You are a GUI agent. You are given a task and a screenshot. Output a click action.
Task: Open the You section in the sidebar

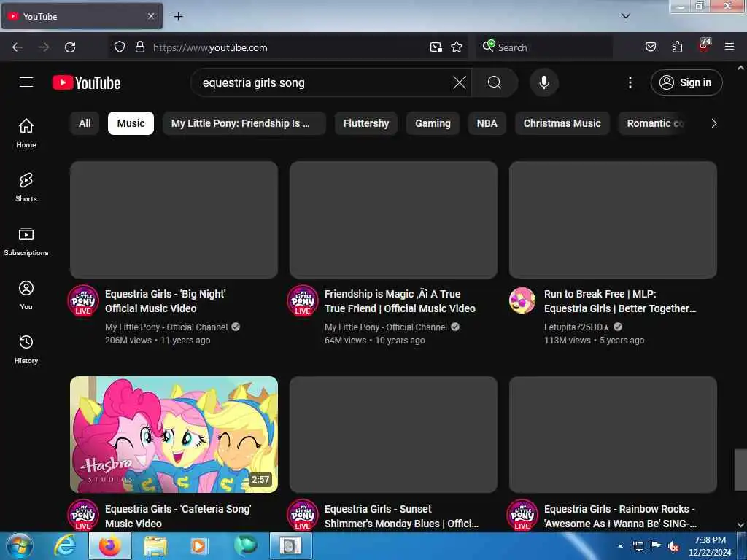(26, 295)
